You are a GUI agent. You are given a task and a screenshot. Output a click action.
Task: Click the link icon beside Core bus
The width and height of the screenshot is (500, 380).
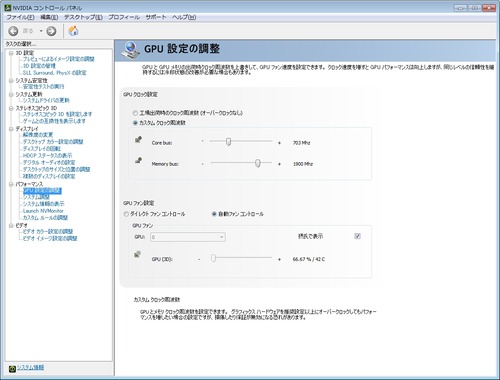[x=138, y=139]
